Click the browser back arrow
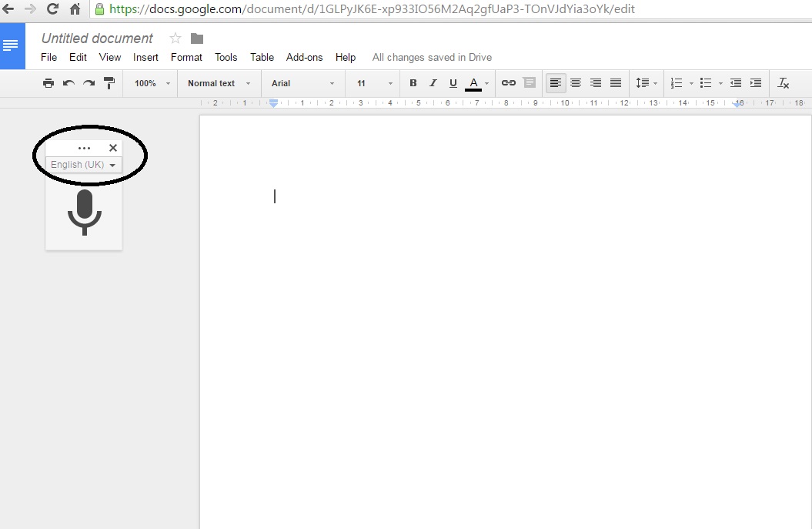This screenshot has width=812, height=529. click(x=8, y=8)
